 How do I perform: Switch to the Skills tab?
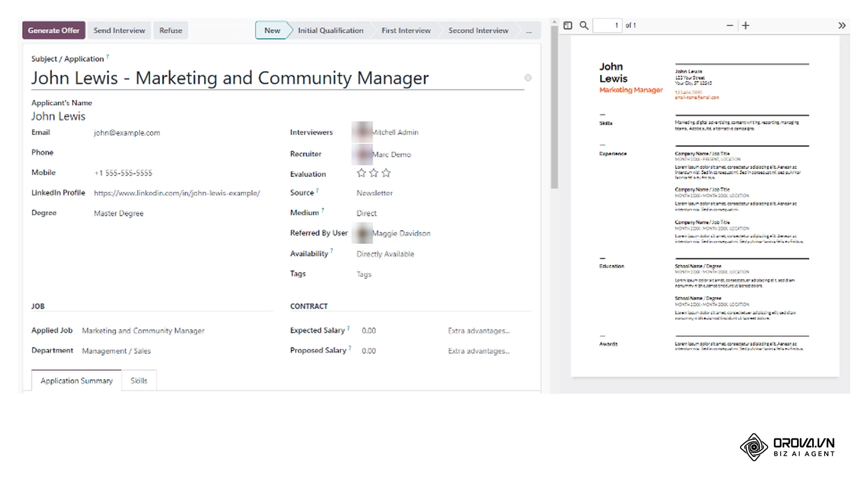coord(139,380)
